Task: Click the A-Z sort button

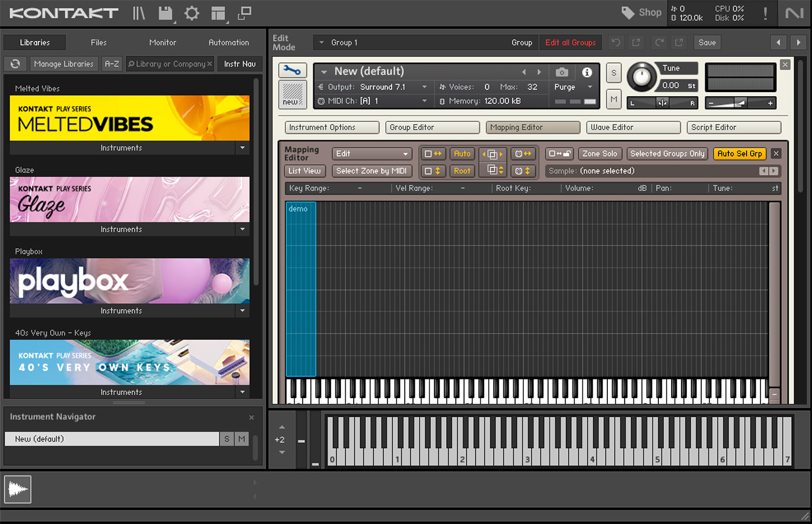Action: click(x=112, y=64)
